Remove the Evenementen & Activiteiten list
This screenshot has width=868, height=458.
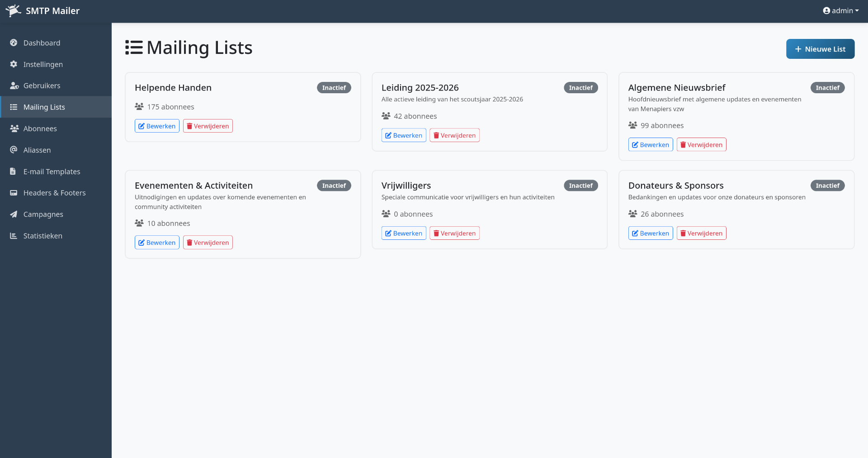tap(208, 243)
